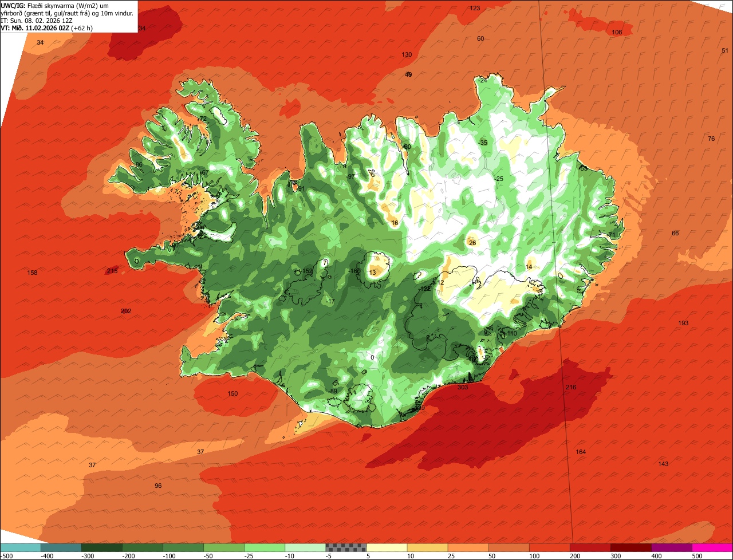This screenshot has height=560, width=733.
Task: Click the '-500' legend scale label
Action: 6,556
